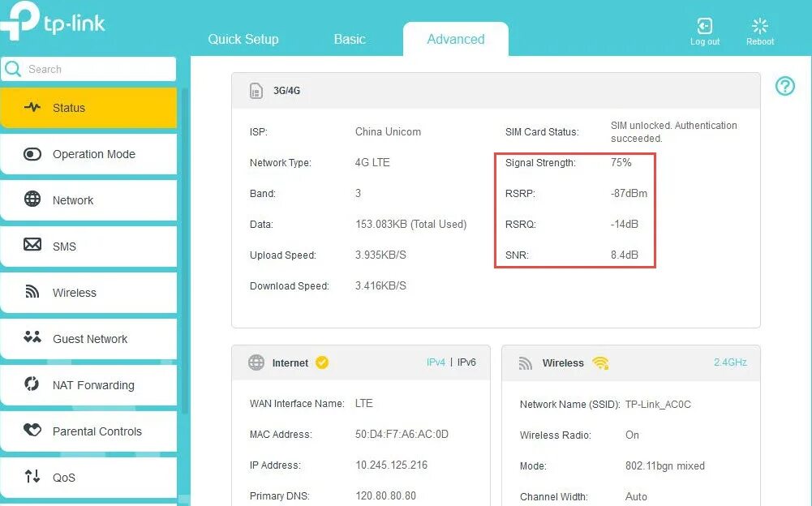Click the RSRQ value -14dB
The width and height of the screenshot is (812, 506).
(624, 224)
